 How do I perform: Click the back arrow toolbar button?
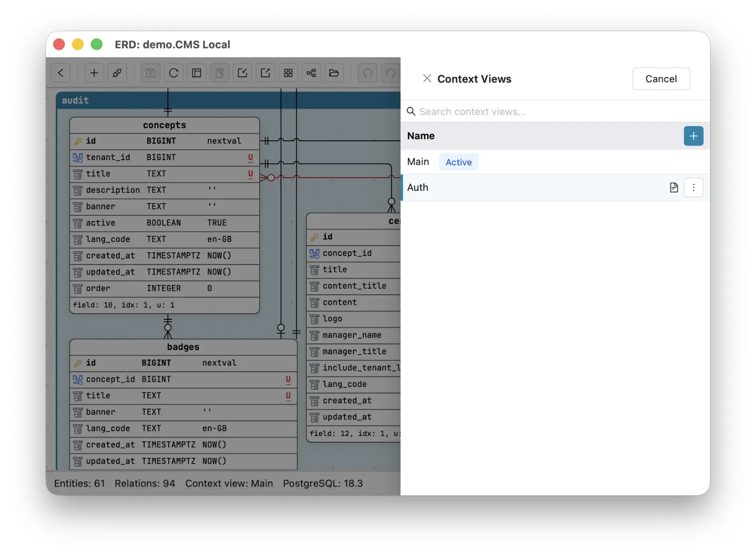[60, 73]
